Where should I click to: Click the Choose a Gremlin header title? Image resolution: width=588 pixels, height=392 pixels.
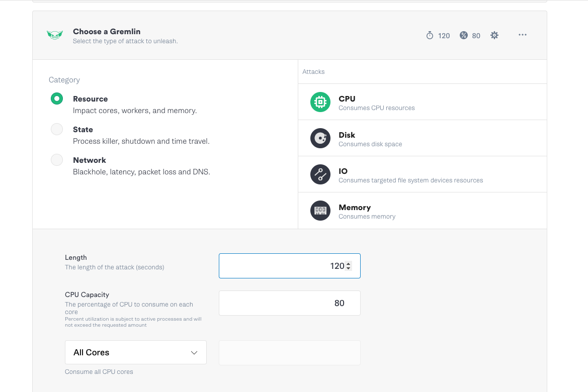(107, 32)
